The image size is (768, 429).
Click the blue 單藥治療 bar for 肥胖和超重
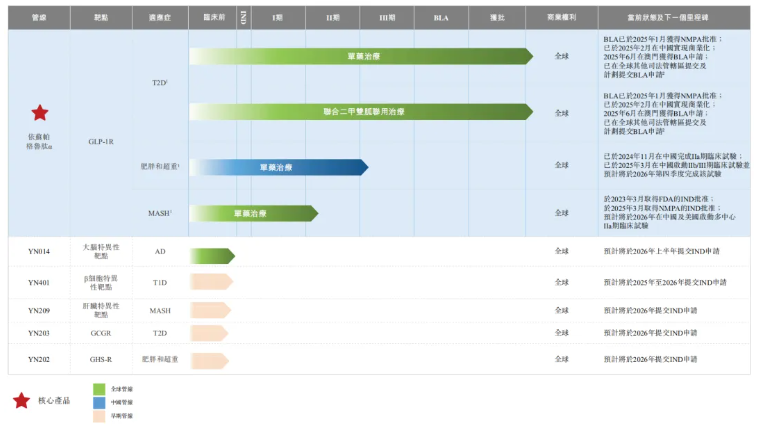coord(278,167)
